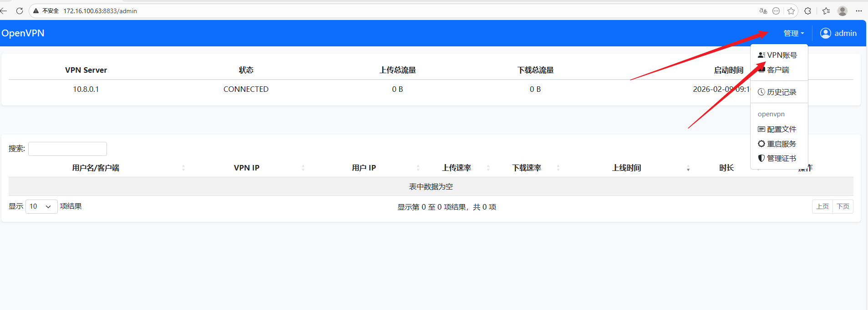868x310 pixels.
Task: Click the clock icon beside 历史记录
Action: [761, 92]
